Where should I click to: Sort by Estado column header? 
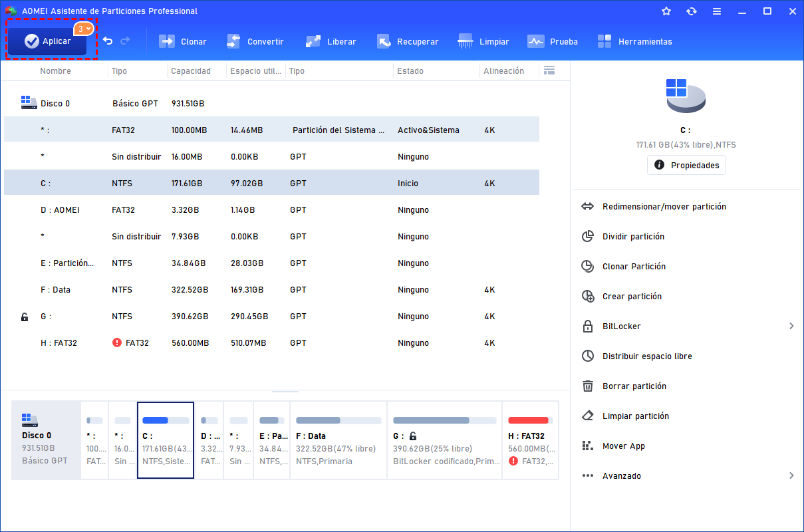click(410, 71)
